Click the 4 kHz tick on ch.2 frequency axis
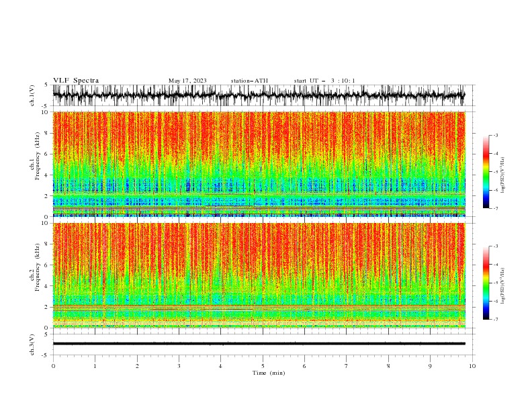The image size is (532, 411). point(48,286)
